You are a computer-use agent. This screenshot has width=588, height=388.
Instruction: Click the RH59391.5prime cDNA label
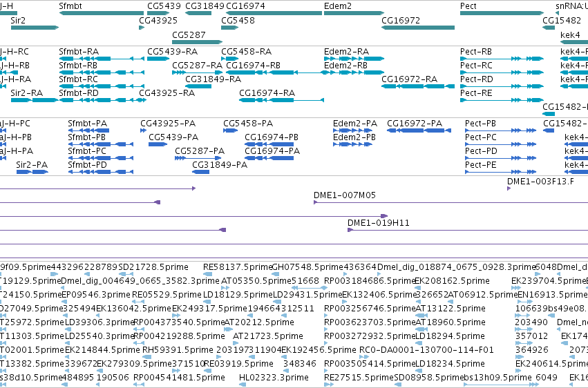click(x=178, y=350)
